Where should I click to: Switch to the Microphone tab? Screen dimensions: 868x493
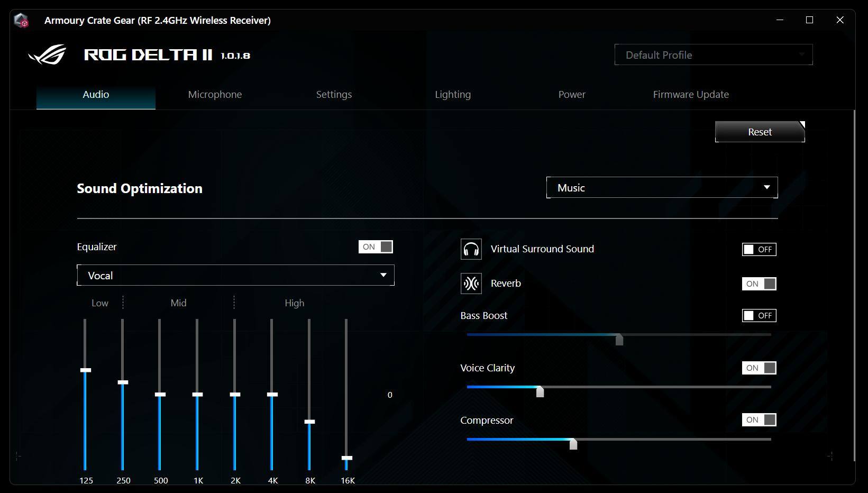click(215, 95)
